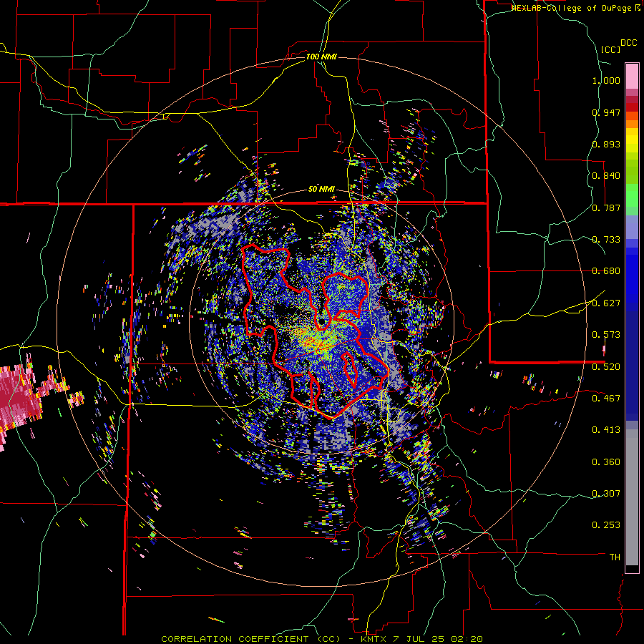The width and height of the screenshot is (644, 644).
Task: Click the 0.627 scale value
Action: (x=606, y=303)
